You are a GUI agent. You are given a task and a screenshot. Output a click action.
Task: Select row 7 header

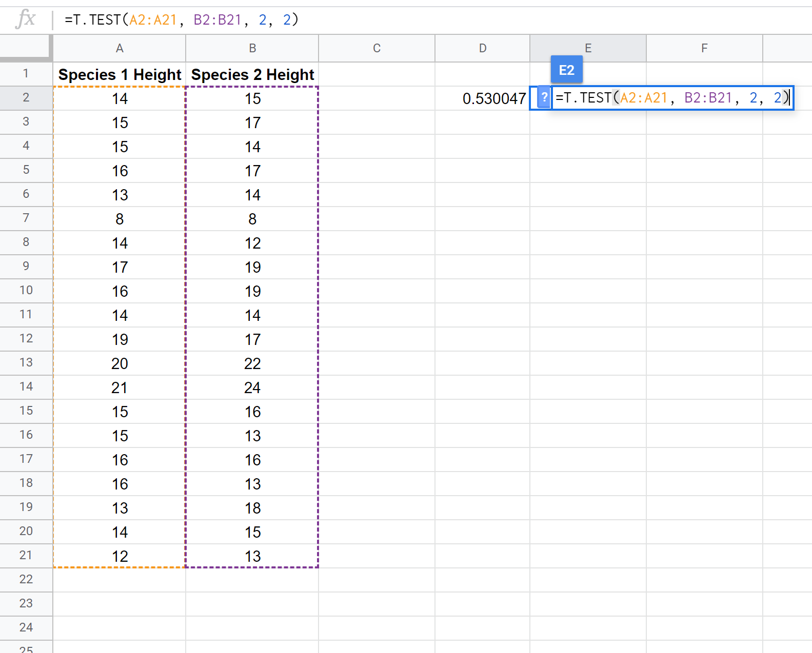coord(26,218)
